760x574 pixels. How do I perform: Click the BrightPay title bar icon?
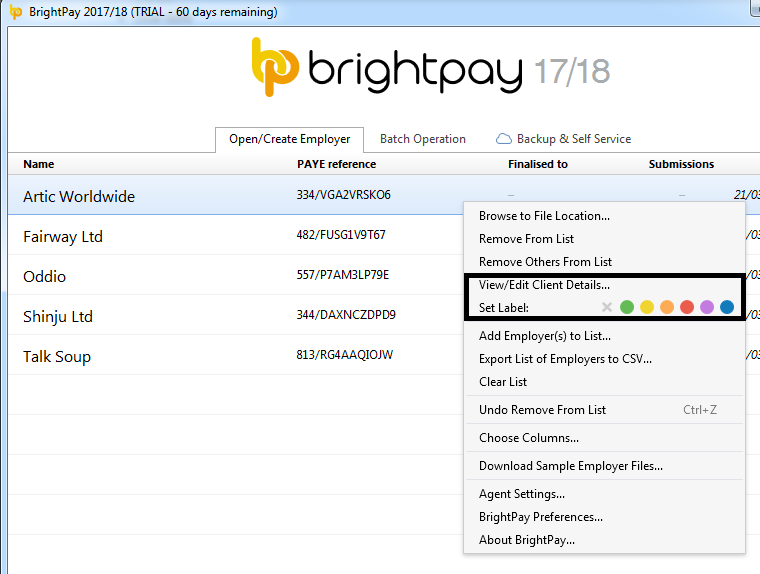click(16, 12)
